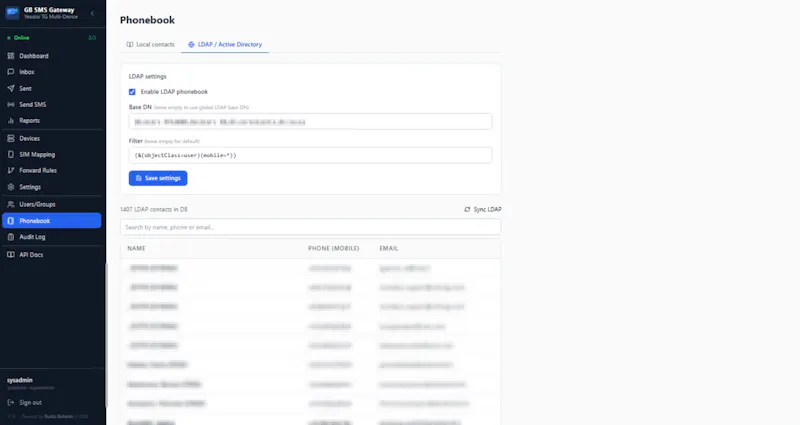Click the Audit Log clipboard icon

click(11, 237)
